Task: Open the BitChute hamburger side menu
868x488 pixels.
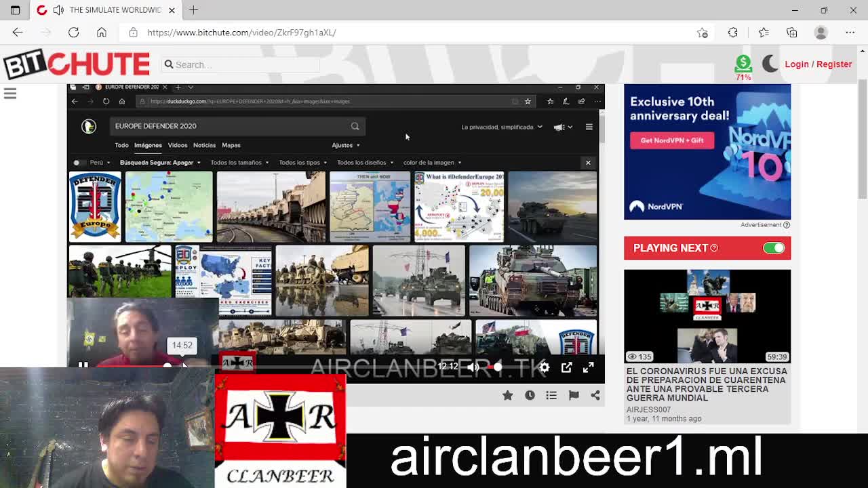Action: (x=10, y=94)
